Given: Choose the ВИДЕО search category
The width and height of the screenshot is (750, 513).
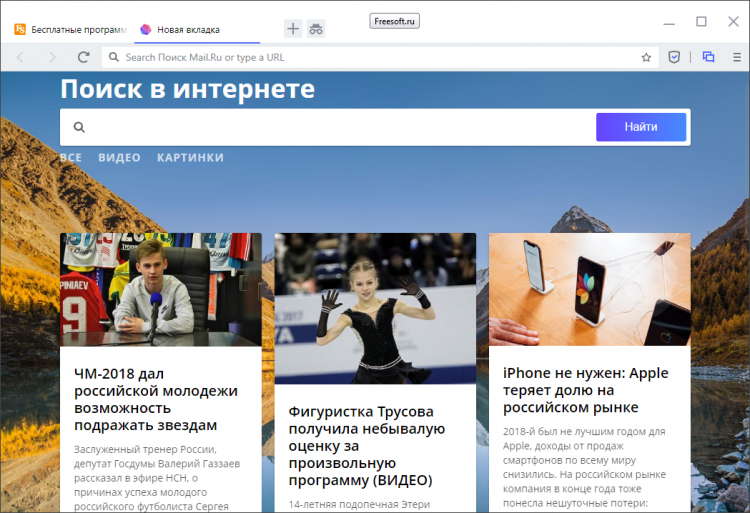Looking at the screenshot, I should click(119, 158).
